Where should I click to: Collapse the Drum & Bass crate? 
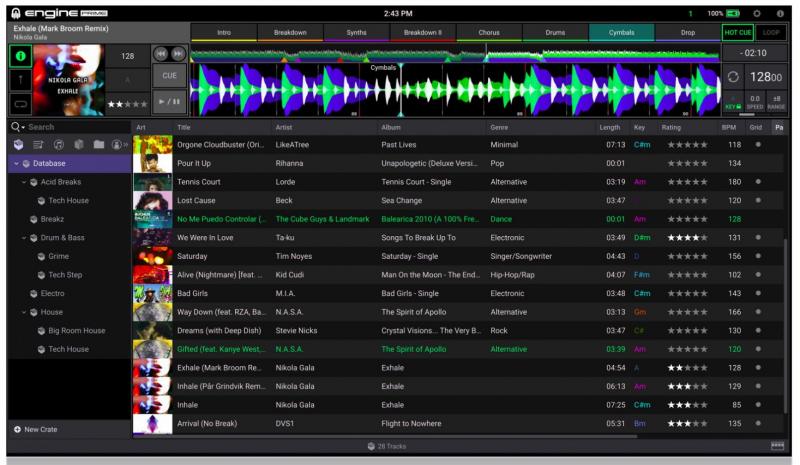[x=24, y=238]
